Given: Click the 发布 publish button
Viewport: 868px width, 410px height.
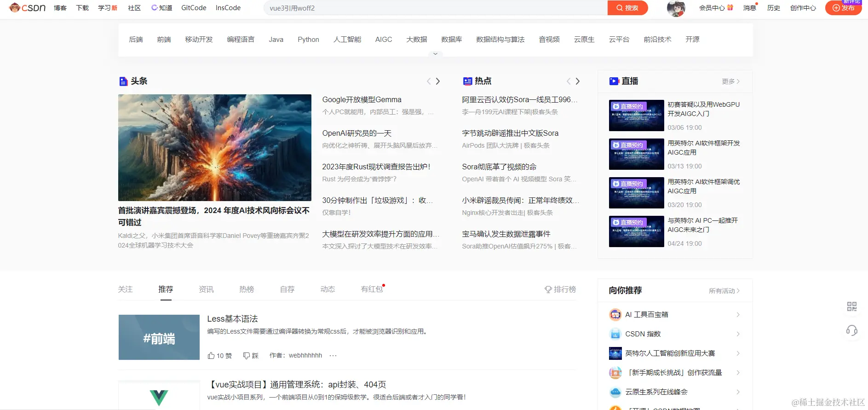Looking at the screenshot, I should (844, 8).
